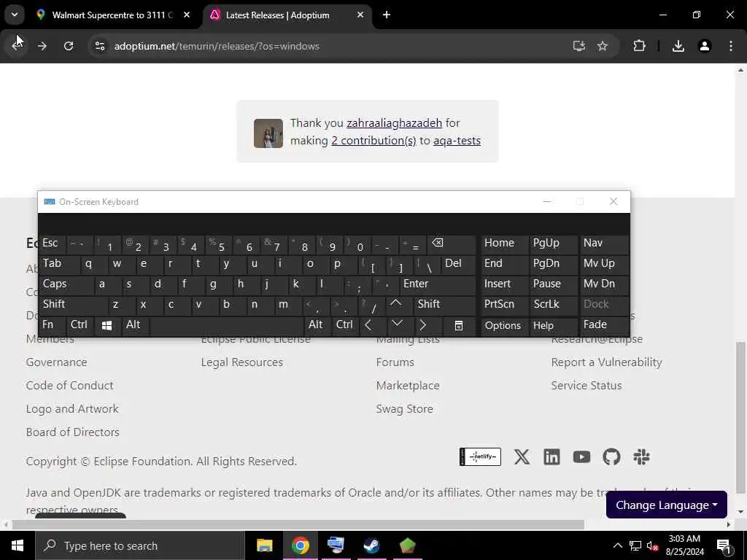This screenshot has width=747, height=560.
Task: Toggle Caps lock on On-Screen Keyboard
Action: click(x=66, y=285)
